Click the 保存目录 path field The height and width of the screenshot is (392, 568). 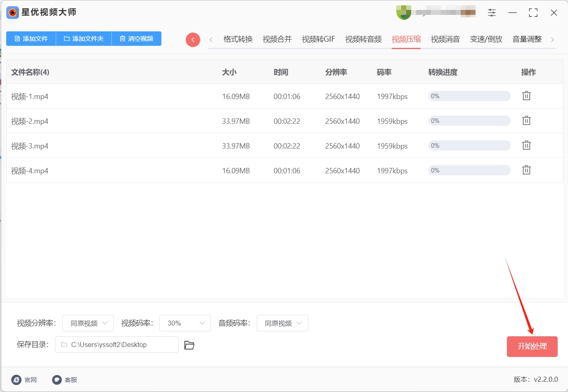point(117,345)
